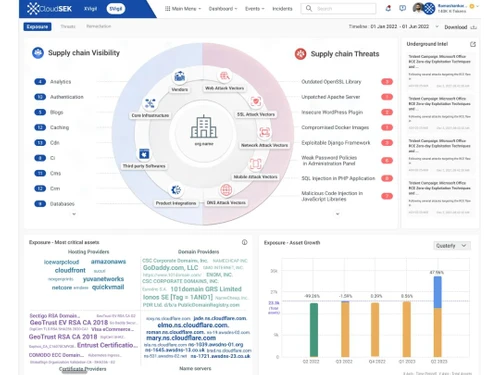Select the Mobile Attack Vectors icon
This screenshot has height=375, width=500.
[255, 164]
